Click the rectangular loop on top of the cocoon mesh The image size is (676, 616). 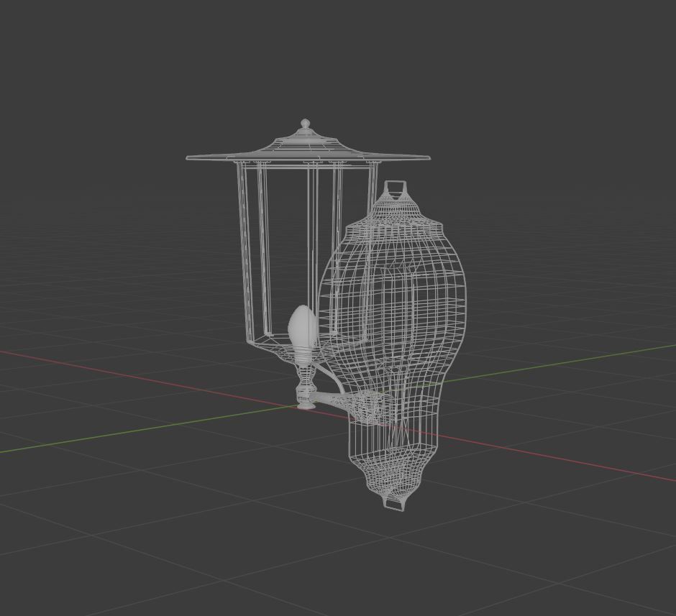[x=396, y=187]
